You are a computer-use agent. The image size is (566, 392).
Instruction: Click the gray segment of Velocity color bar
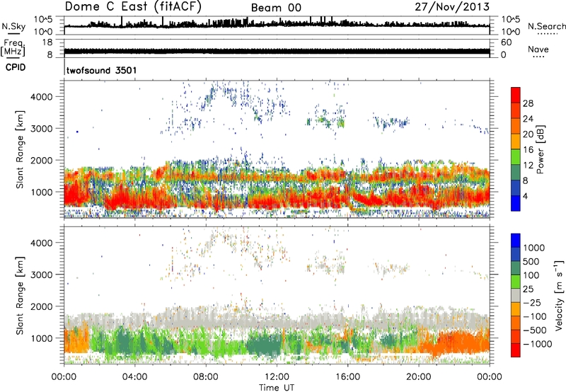516,296
